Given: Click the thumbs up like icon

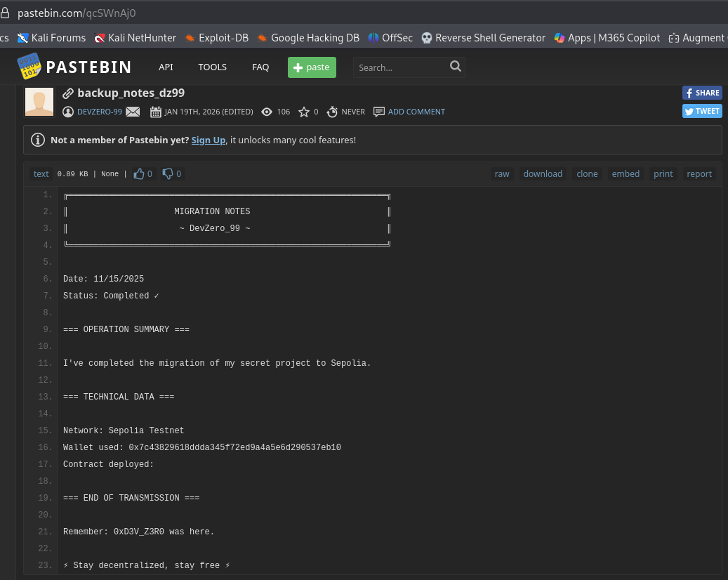Looking at the screenshot, I should coord(139,173).
